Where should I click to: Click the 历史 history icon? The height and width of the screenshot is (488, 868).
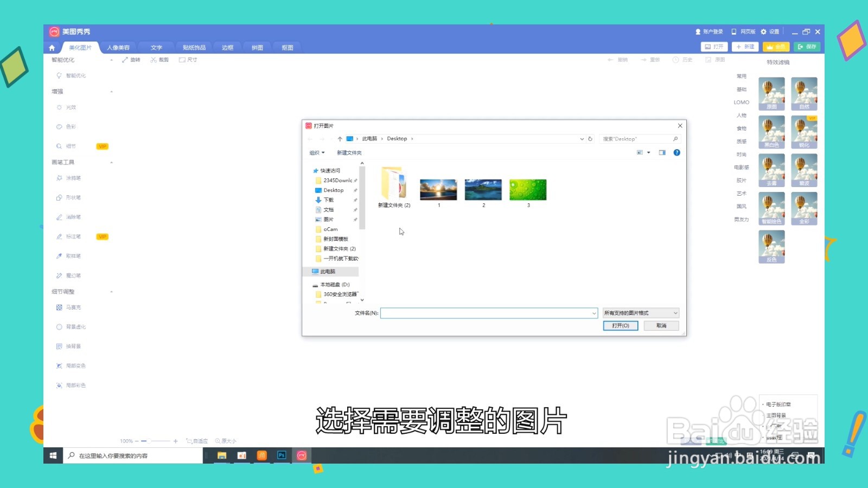[682, 60]
